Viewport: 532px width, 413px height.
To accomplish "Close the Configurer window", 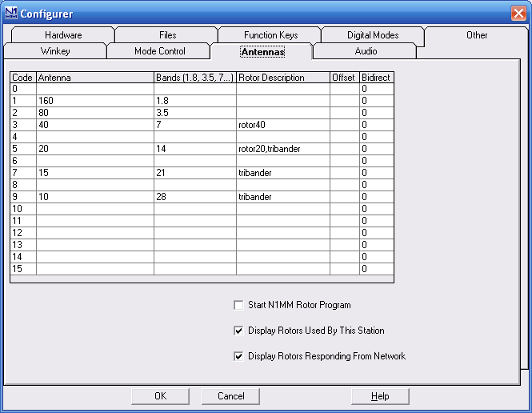I will click(518, 14).
